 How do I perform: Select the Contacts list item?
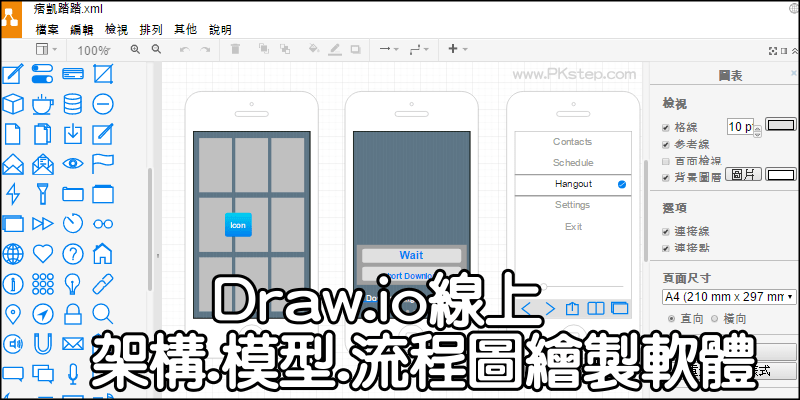click(x=573, y=142)
